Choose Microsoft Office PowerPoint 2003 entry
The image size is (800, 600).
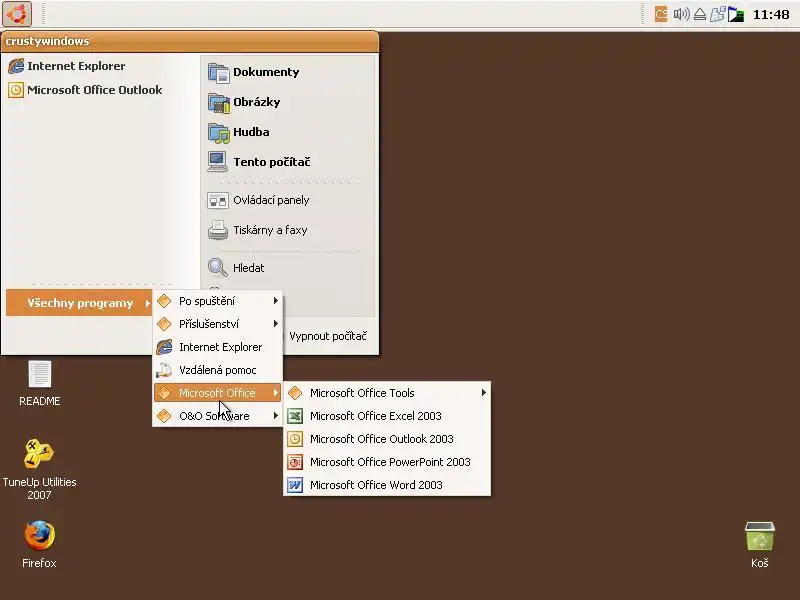pyautogui.click(x=387, y=462)
